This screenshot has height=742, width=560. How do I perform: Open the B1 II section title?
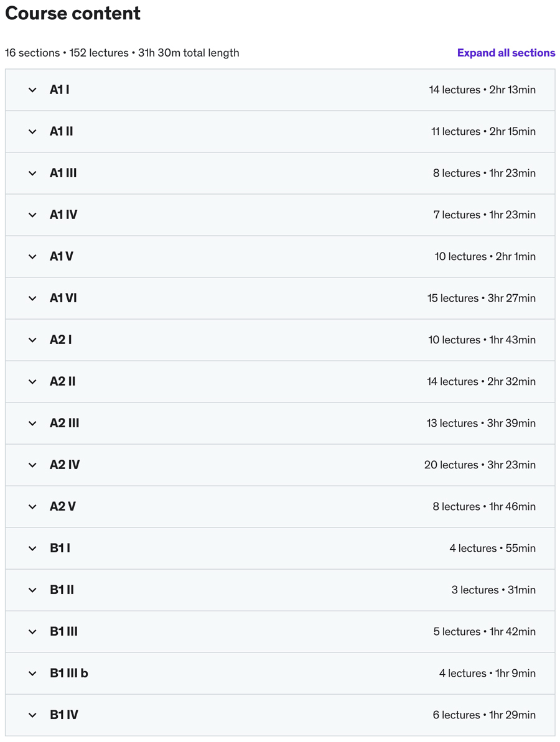[62, 590]
